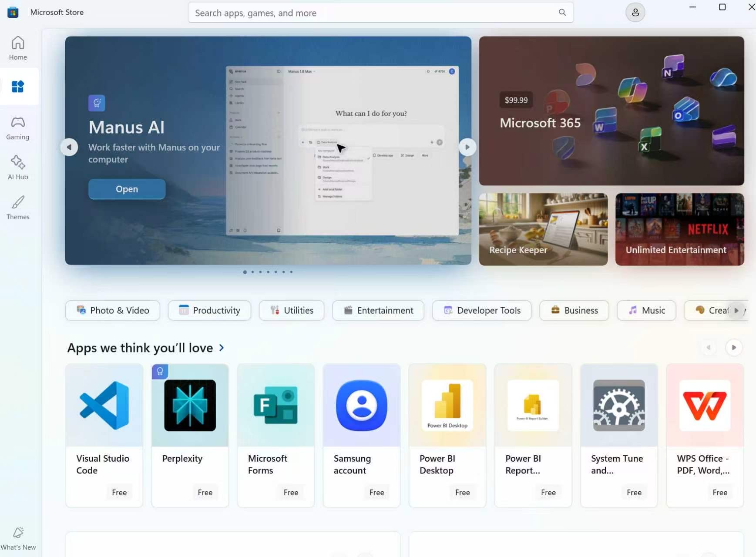This screenshot has height=557, width=756.
Task: Click the Microsoft Store logo icon
Action: (13, 12)
